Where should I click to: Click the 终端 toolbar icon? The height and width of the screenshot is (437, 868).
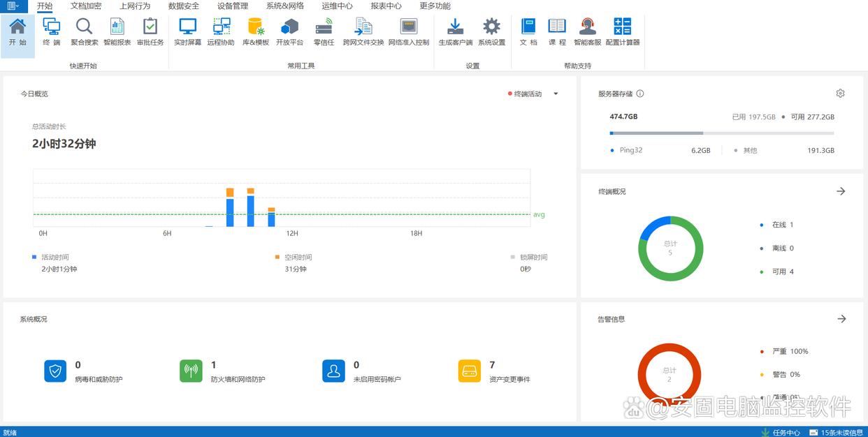pyautogui.click(x=52, y=31)
